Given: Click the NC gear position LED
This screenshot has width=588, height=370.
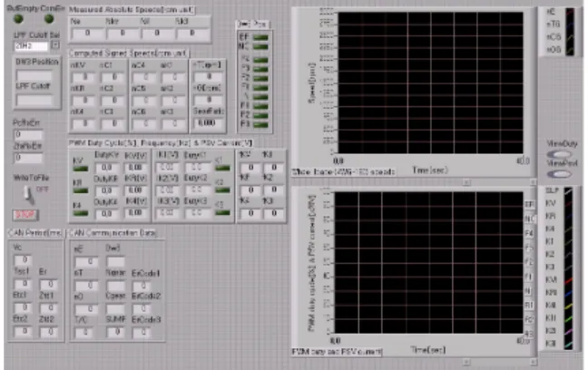Looking at the screenshot, I should pyautogui.click(x=260, y=47).
